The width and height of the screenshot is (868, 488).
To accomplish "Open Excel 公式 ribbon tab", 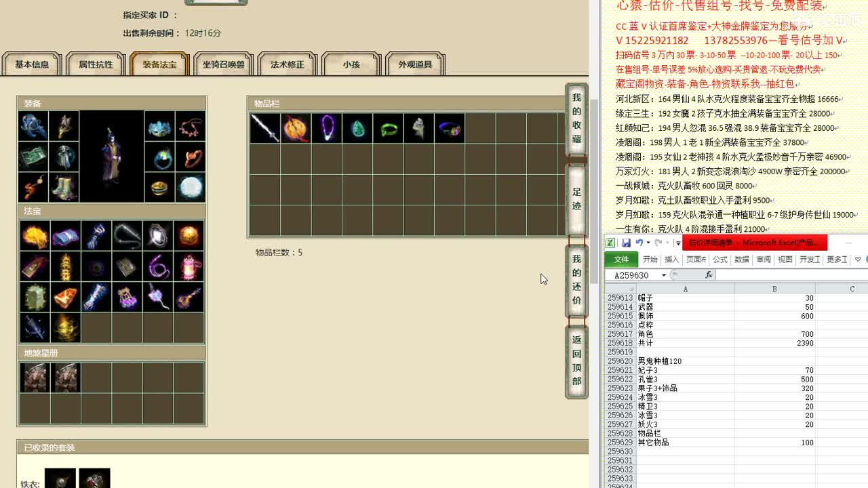I will [720, 260].
